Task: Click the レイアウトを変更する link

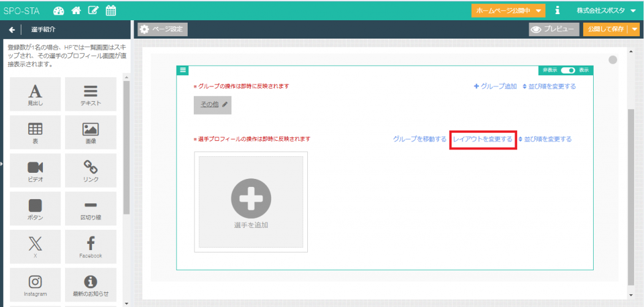Action: point(483,139)
